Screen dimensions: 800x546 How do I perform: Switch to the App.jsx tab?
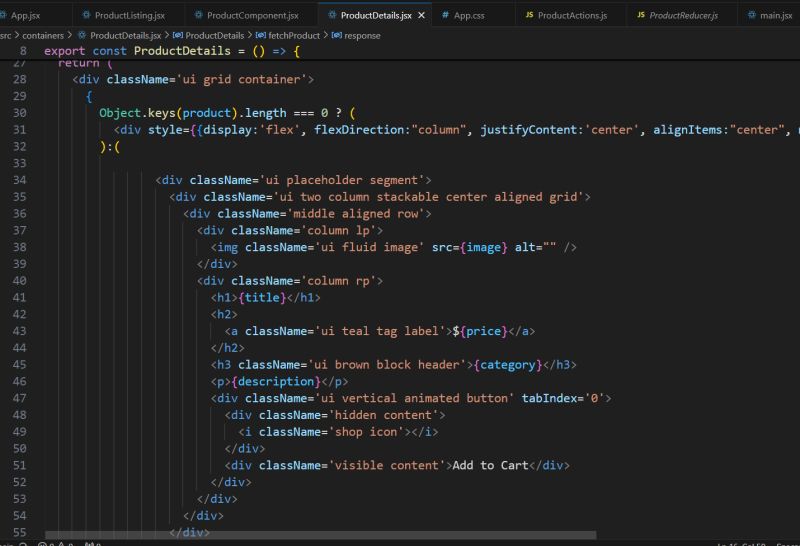[x=25, y=15]
